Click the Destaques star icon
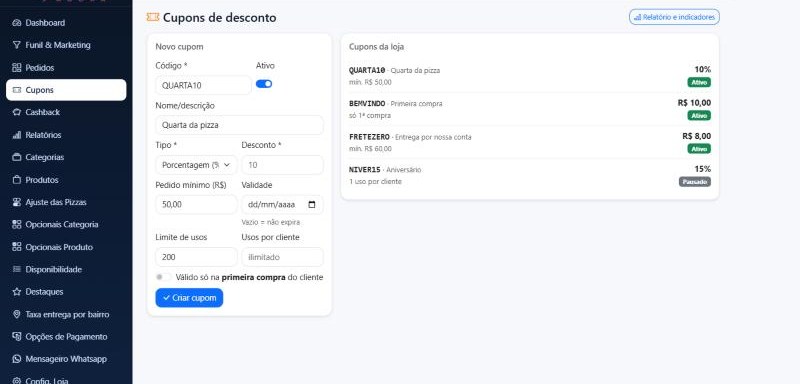The image size is (800, 384). 16,292
